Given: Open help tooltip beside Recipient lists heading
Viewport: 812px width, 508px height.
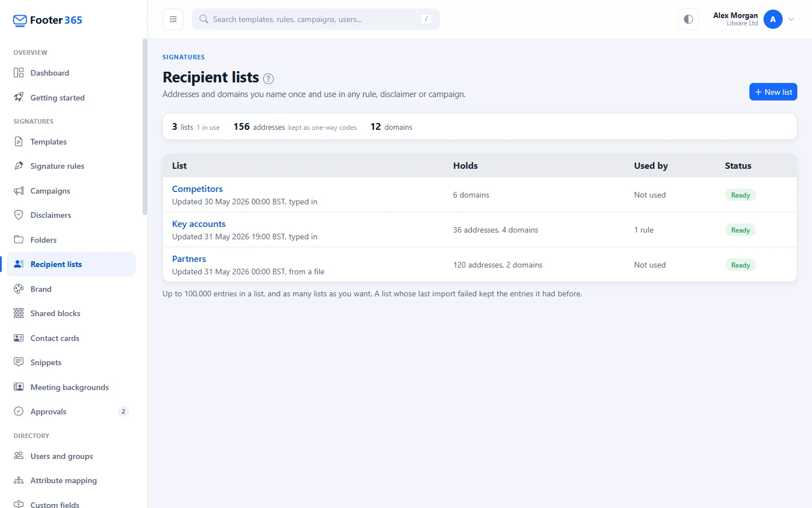Looking at the screenshot, I should click(268, 78).
